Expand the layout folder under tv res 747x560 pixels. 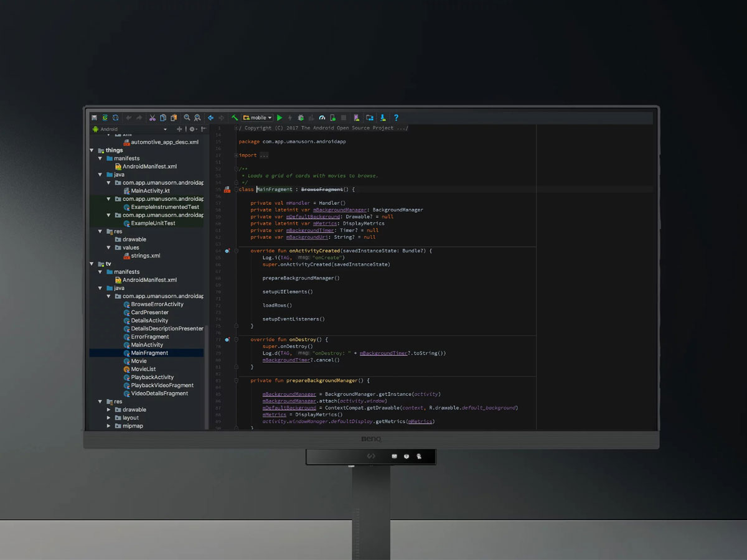(109, 418)
